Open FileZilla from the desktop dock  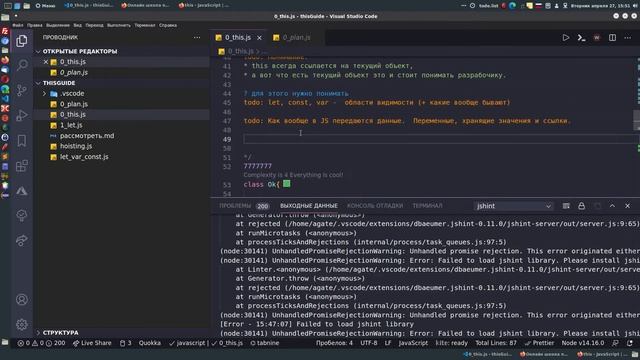pyautogui.click(x=5, y=31)
